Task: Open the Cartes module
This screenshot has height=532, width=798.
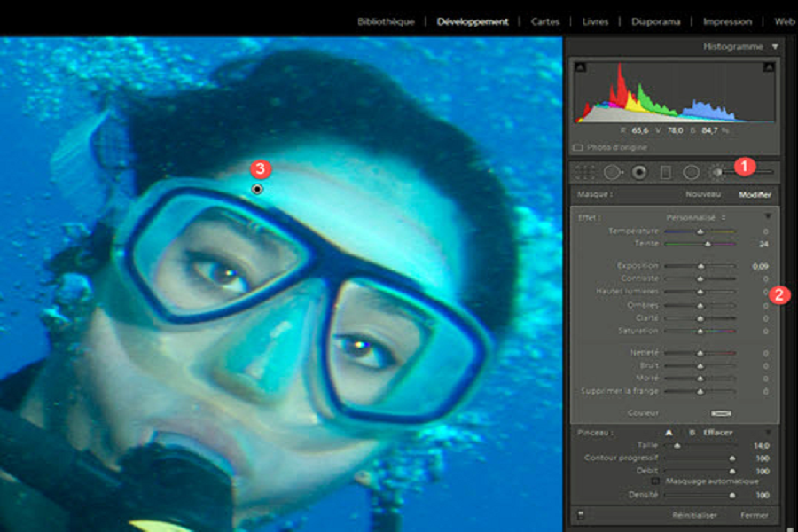Action: [x=544, y=21]
